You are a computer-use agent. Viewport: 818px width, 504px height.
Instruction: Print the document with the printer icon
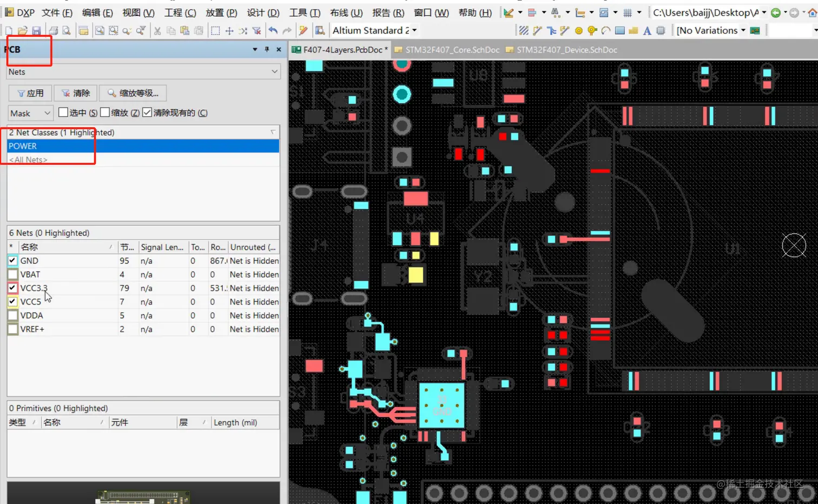[x=53, y=31]
